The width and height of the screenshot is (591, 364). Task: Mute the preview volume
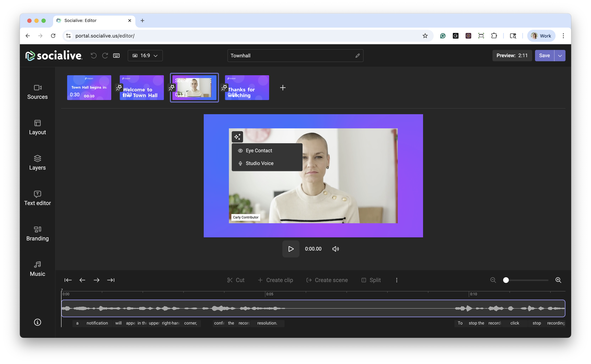pos(336,249)
